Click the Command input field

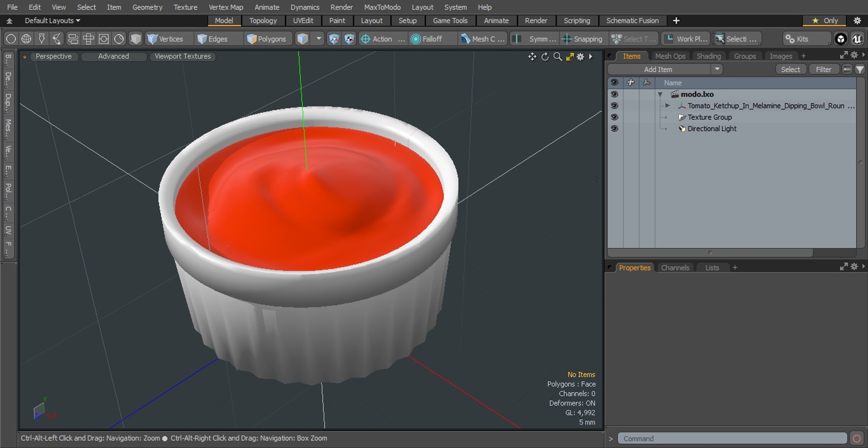coord(732,438)
